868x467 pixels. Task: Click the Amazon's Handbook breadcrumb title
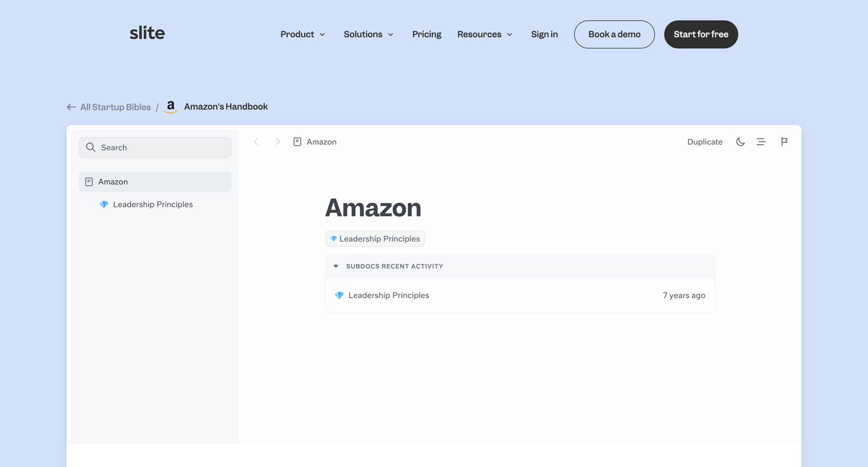[226, 107]
